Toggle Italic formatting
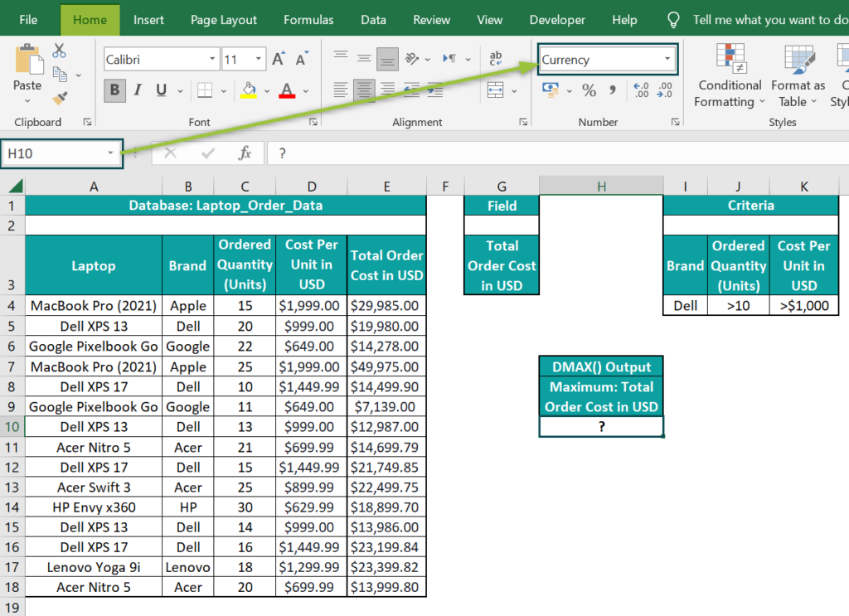The image size is (849, 616). click(137, 90)
